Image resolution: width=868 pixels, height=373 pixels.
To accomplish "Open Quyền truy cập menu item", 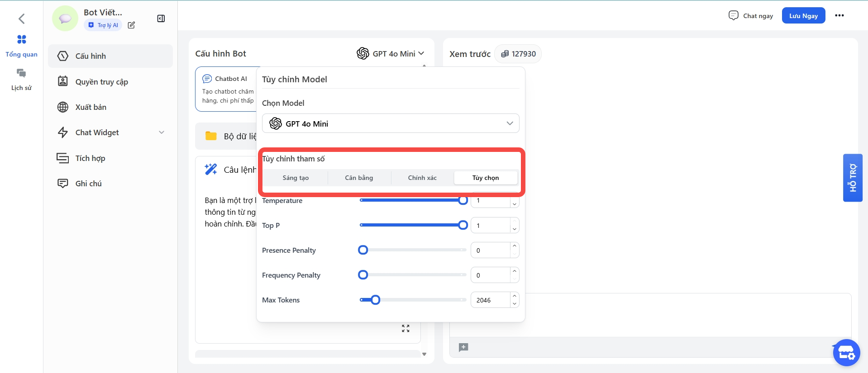I will click(x=101, y=82).
